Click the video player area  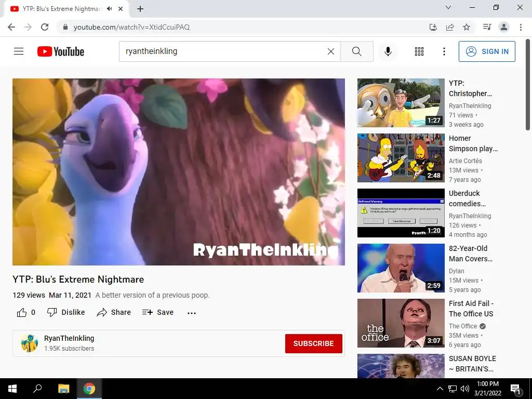tap(179, 171)
